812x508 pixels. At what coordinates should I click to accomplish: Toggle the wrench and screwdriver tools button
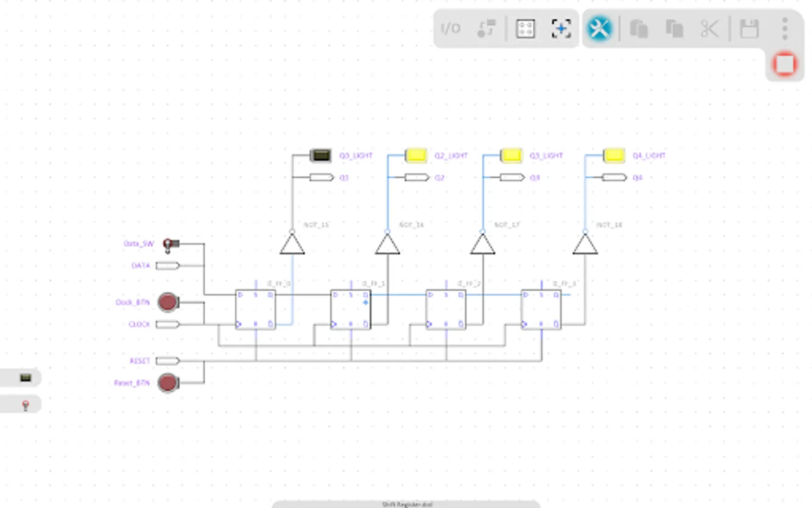click(599, 28)
